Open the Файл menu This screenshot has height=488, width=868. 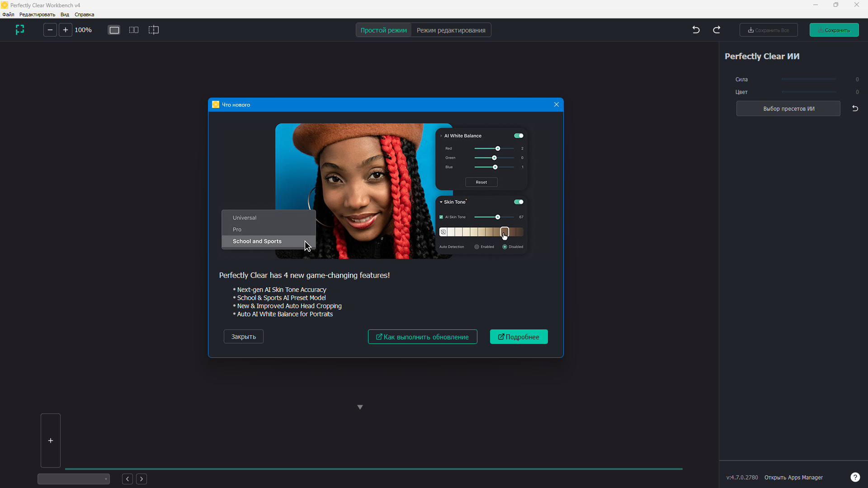[8, 14]
